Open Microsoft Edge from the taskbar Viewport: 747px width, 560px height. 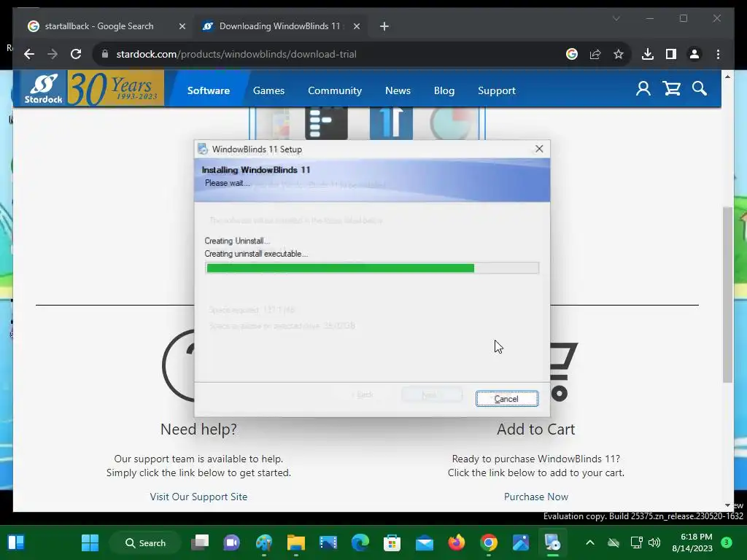coord(360,542)
